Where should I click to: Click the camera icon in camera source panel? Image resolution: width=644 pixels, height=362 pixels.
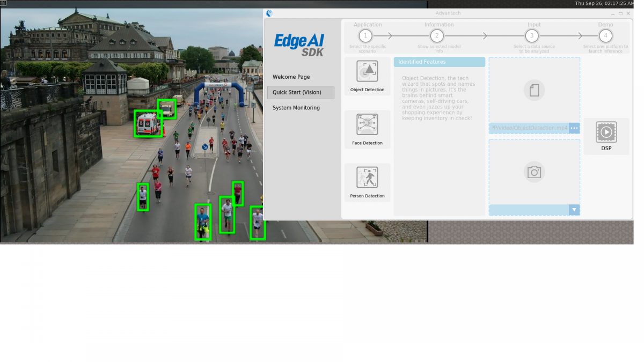[534, 172]
